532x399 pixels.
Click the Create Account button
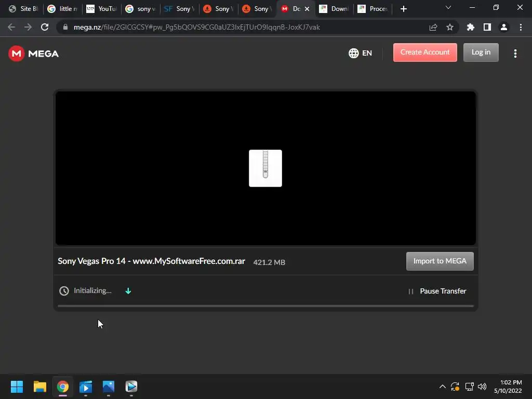click(x=425, y=52)
